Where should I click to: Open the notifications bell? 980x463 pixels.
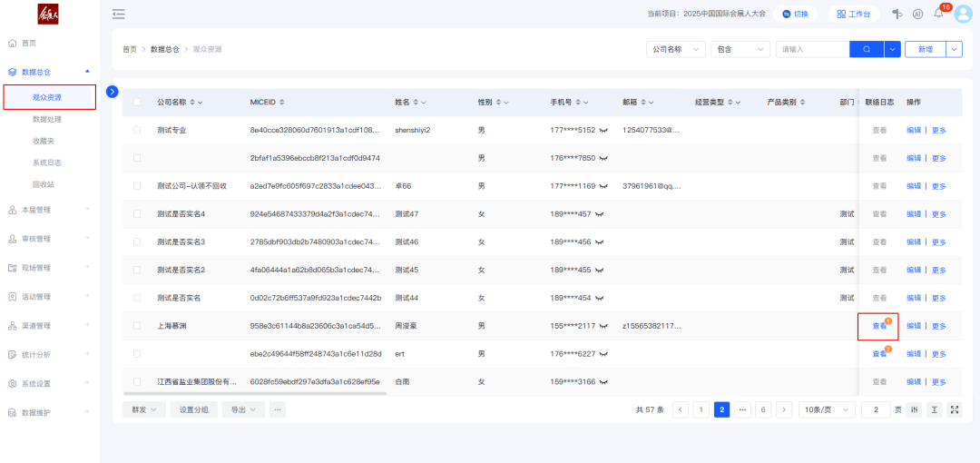tap(938, 14)
